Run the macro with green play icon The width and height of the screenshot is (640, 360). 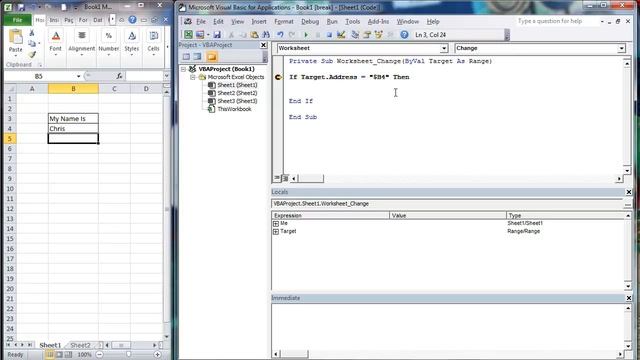click(306, 35)
